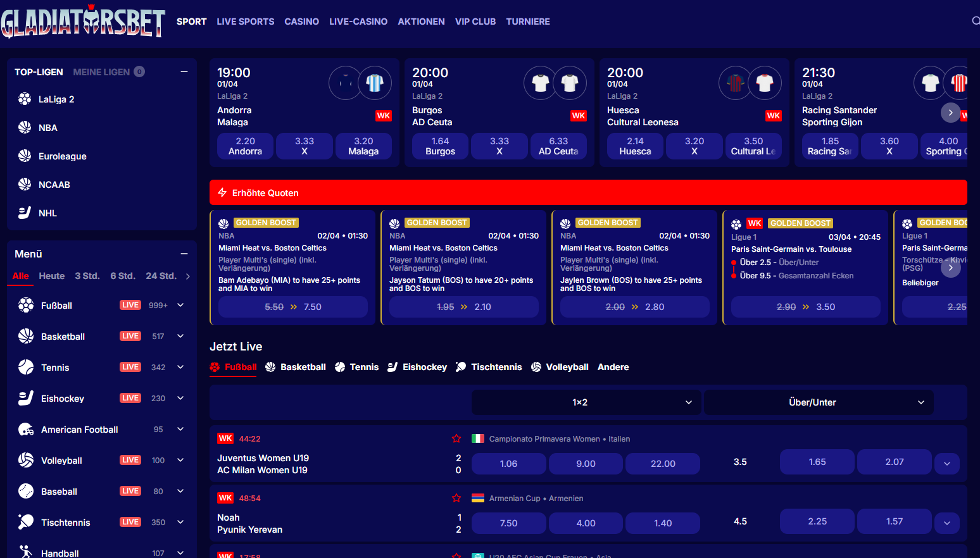The width and height of the screenshot is (980, 558).
Task: Click the Euroleague basketball icon
Action: (25, 156)
